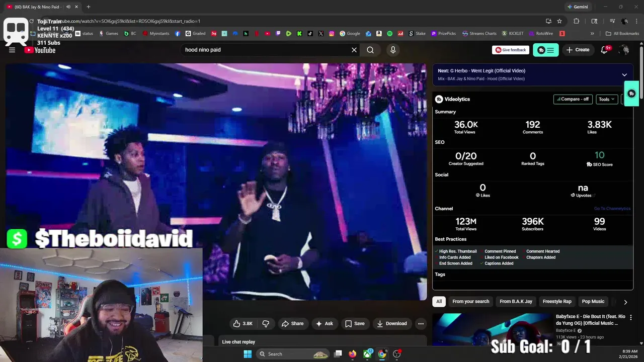Open the Facebook bookmark icon
644x362 pixels.
[178, 34]
